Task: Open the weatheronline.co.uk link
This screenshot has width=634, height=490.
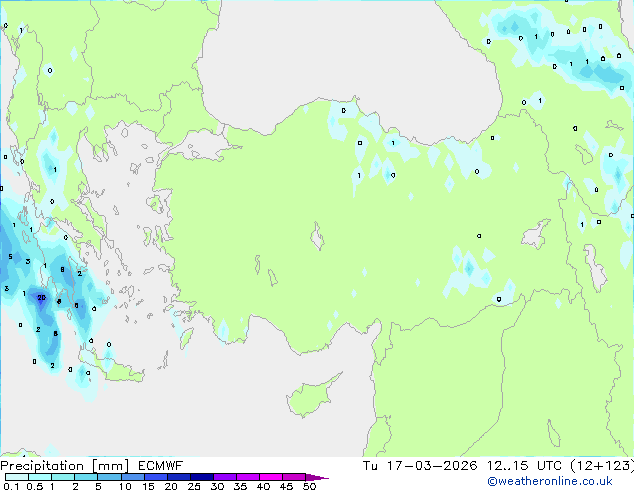Action: pyautogui.click(x=549, y=481)
